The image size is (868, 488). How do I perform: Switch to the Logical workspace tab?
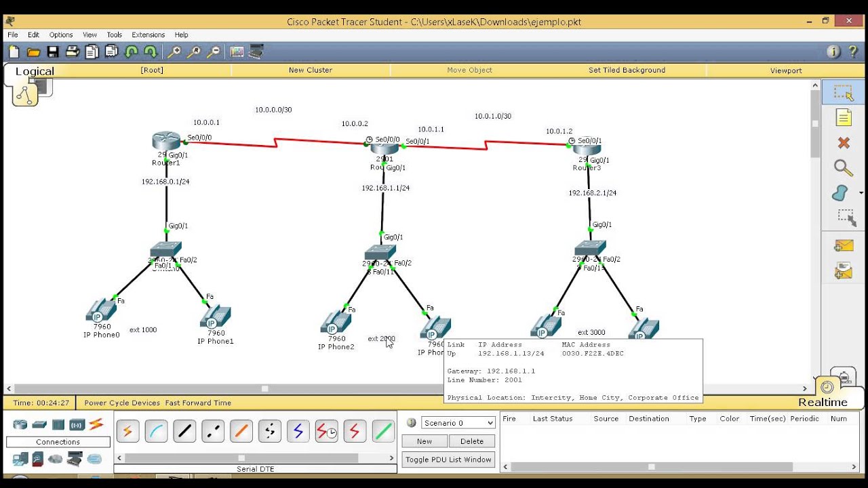click(x=35, y=71)
